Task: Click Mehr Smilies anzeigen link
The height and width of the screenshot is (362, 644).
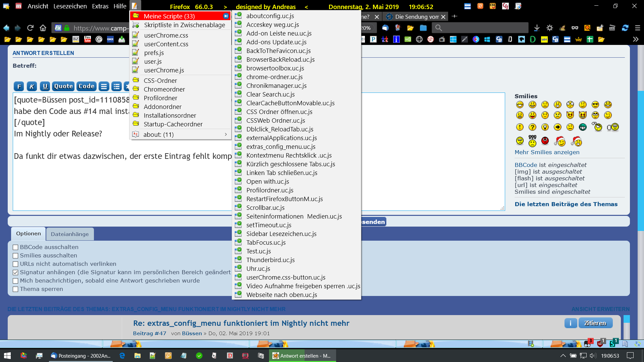Action: point(547,152)
